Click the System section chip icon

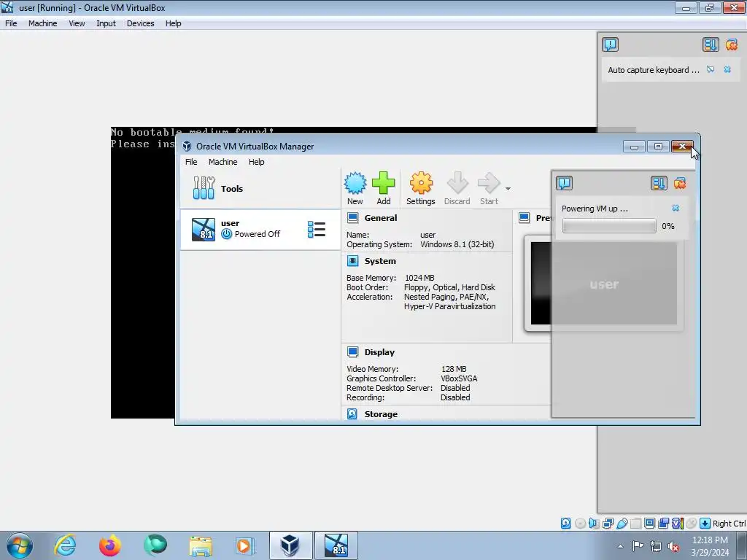pyautogui.click(x=352, y=261)
